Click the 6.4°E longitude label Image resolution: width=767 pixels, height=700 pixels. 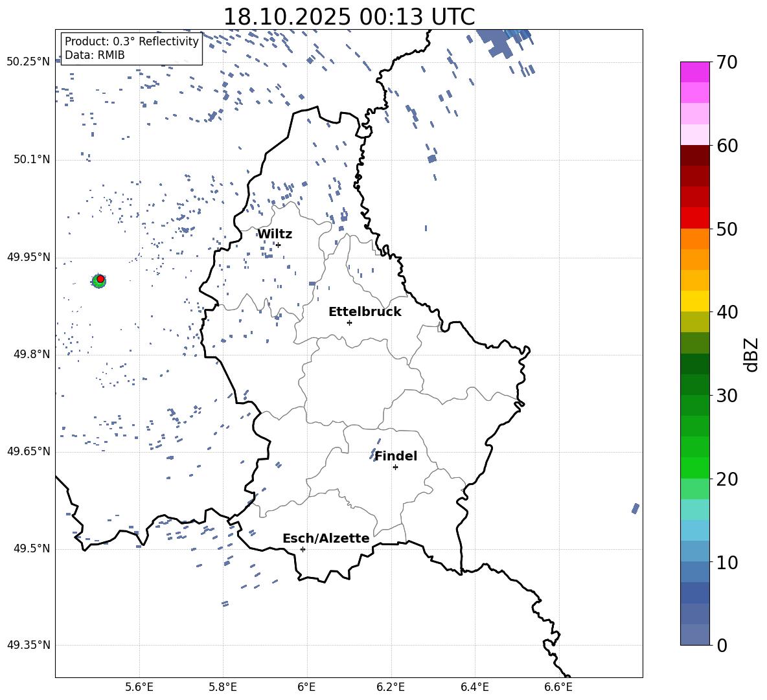(x=474, y=687)
